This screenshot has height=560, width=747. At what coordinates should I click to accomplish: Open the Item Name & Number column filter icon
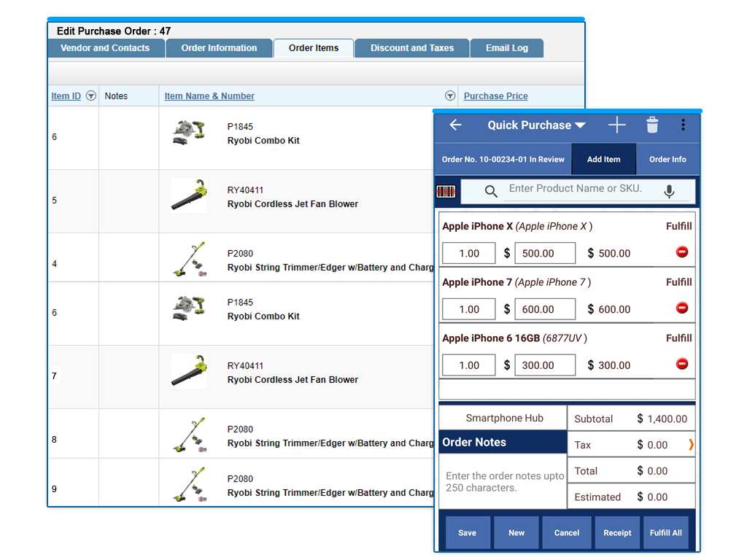(449, 96)
